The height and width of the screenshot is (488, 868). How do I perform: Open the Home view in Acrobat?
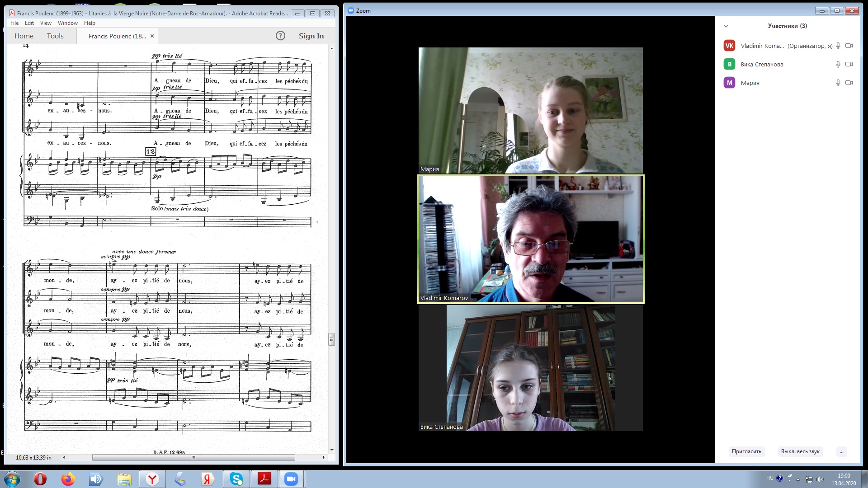[24, 36]
